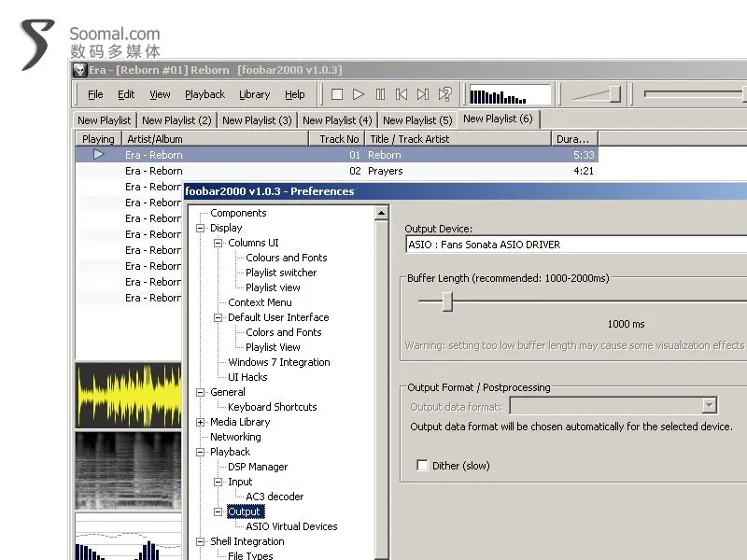
Task: Collapse the Output tree node
Action: (x=218, y=511)
